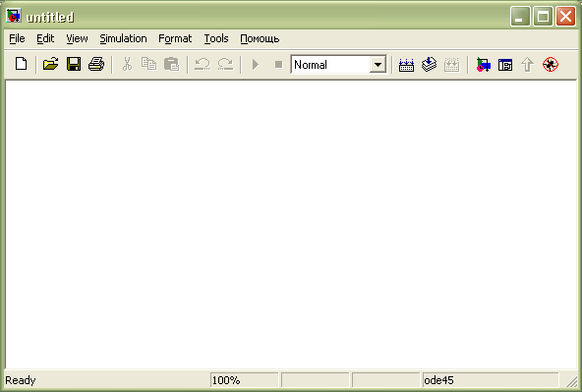
Task: Click the Incremental build icon
Action: tap(406, 65)
